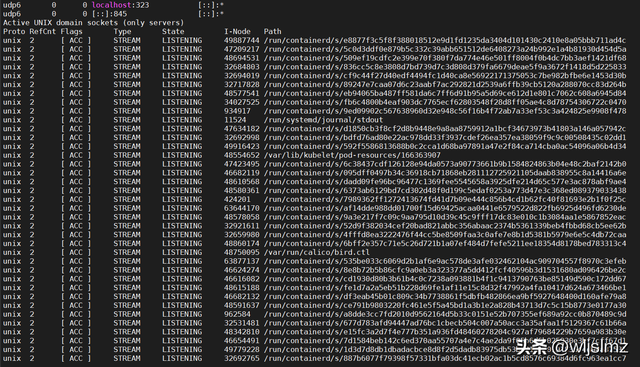Screen dimensions: 640x367
Task: Click I-Node value 48342810
Action: pos(242,332)
